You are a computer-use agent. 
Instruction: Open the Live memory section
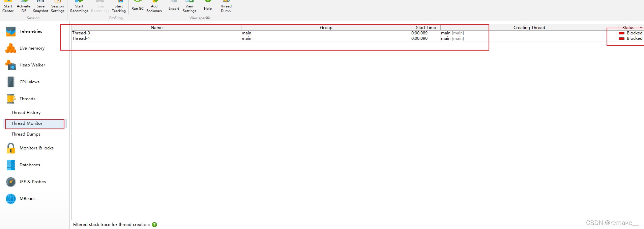coord(32,48)
